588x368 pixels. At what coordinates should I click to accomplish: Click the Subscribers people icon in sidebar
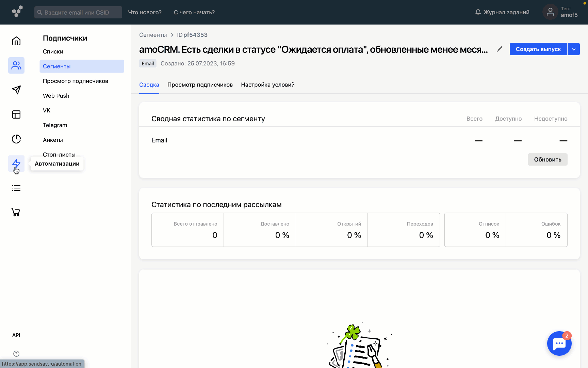pos(16,65)
